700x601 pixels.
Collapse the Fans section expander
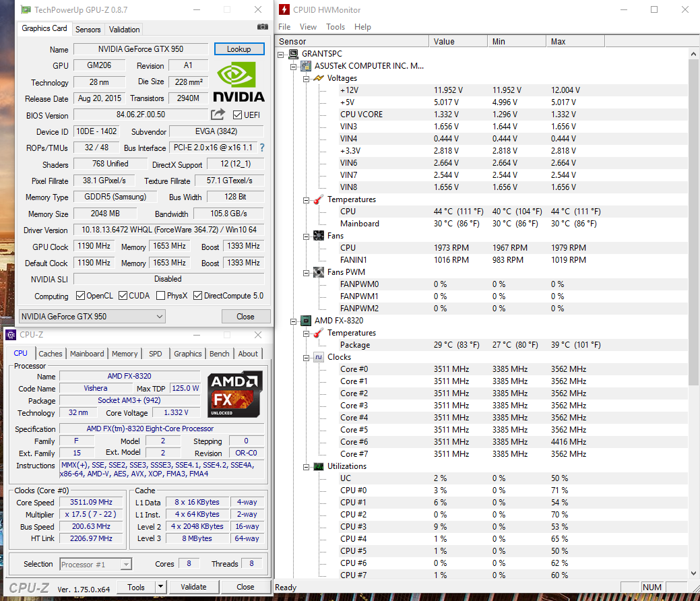[307, 236]
